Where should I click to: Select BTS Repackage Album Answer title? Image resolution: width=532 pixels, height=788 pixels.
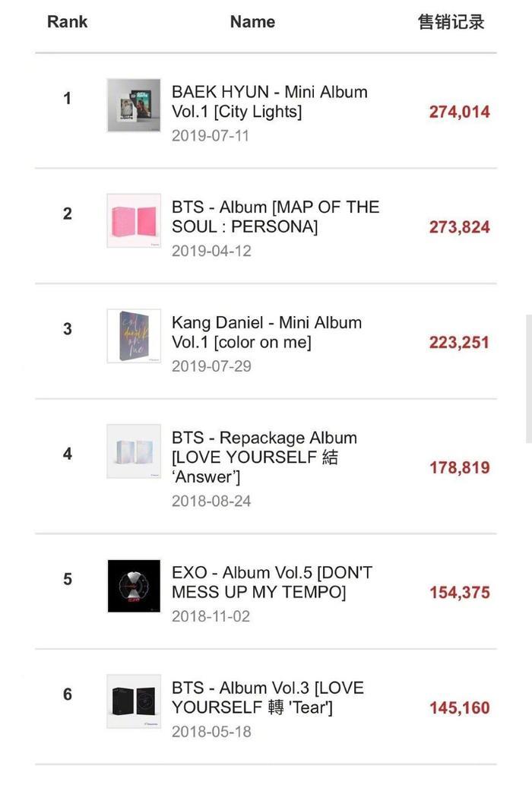[x=264, y=457]
